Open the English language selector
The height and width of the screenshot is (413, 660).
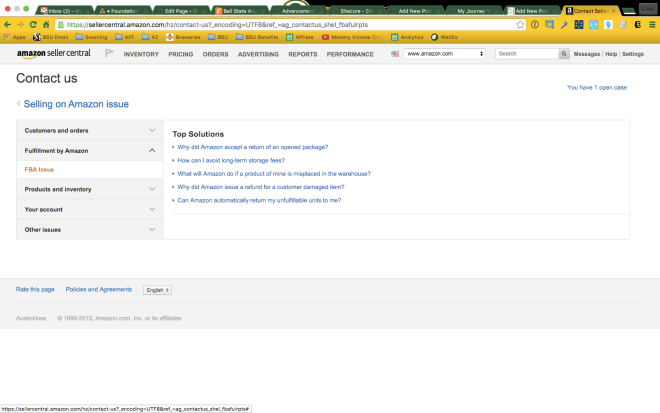[x=157, y=290]
